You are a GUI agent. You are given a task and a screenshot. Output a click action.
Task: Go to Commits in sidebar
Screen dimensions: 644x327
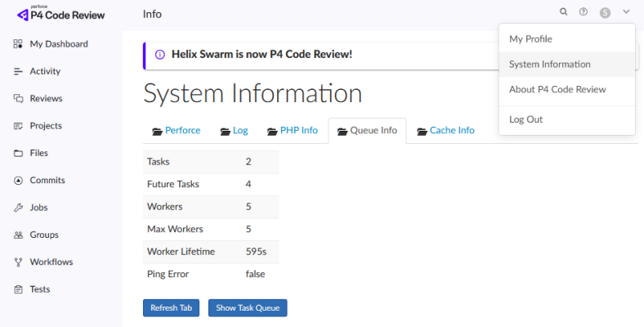coord(47,180)
